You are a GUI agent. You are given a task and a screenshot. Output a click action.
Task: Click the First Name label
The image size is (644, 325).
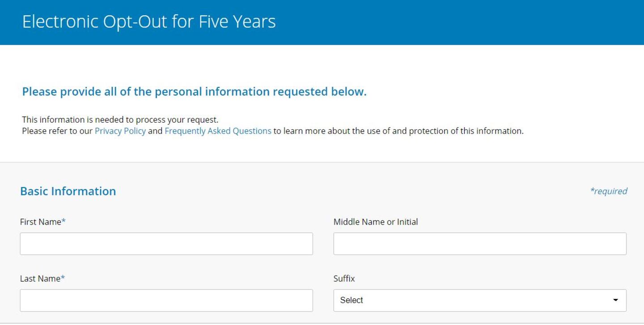40,222
